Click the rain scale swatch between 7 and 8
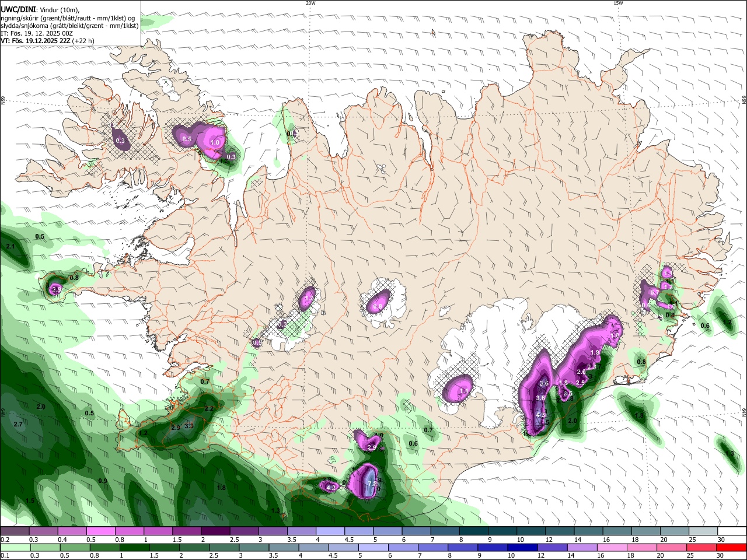Image resolution: width=747 pixels, height=560 pixels. [433, 548]
